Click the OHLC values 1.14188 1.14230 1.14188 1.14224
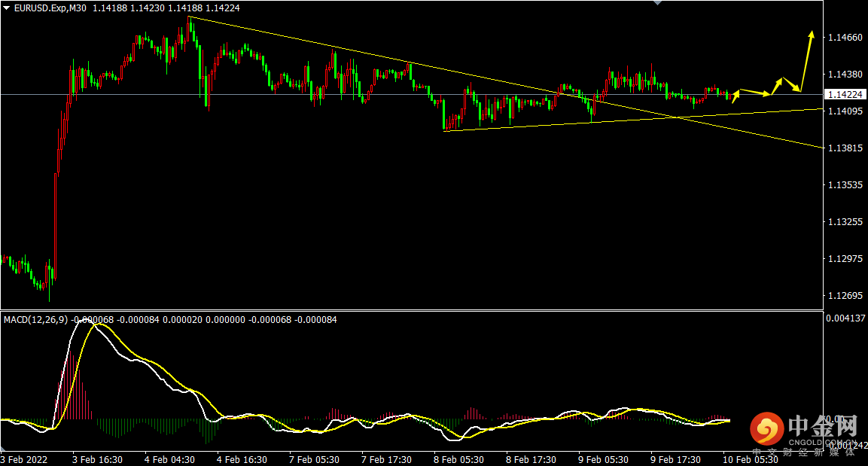Image resolution: width=868 pixels, height=466 pixels. (x=166, y=8)
